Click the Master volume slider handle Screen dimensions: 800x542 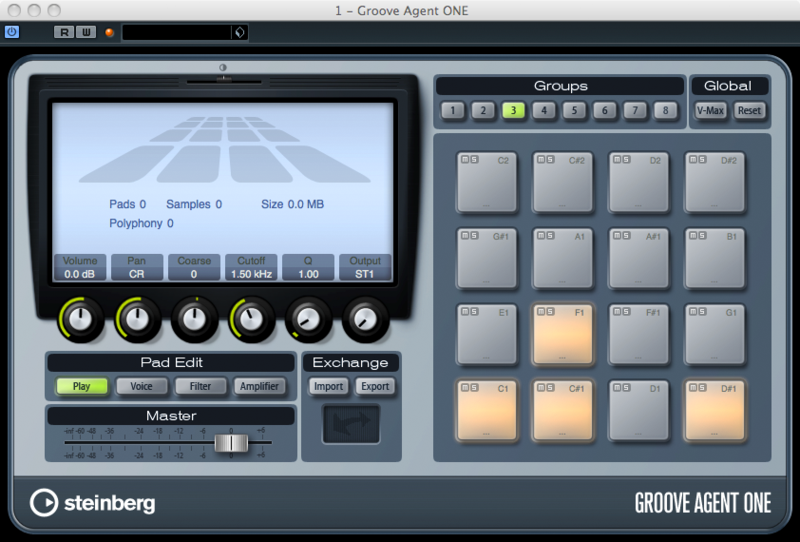231,442
